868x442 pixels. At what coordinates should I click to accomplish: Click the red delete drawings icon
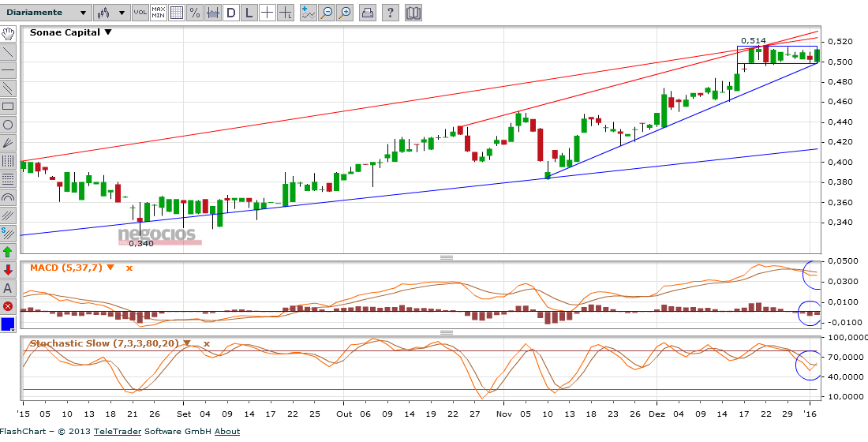point(8,306)
